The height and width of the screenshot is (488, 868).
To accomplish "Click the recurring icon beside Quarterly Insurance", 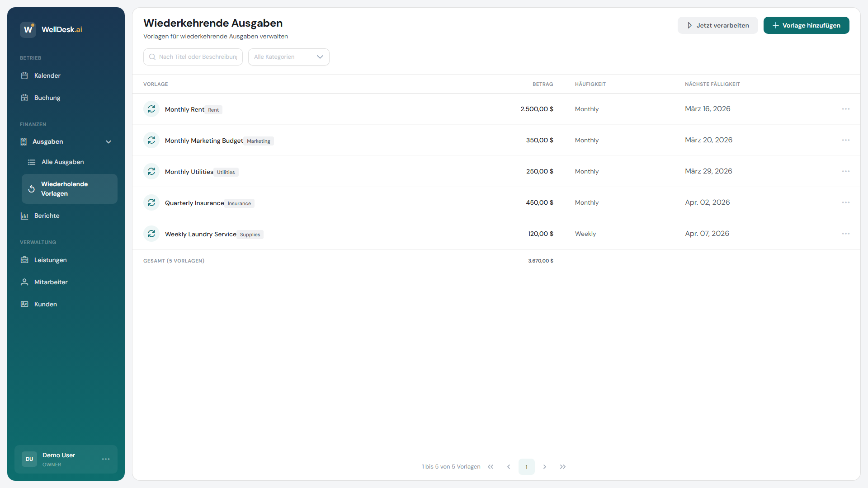I will tap(151, 203).
